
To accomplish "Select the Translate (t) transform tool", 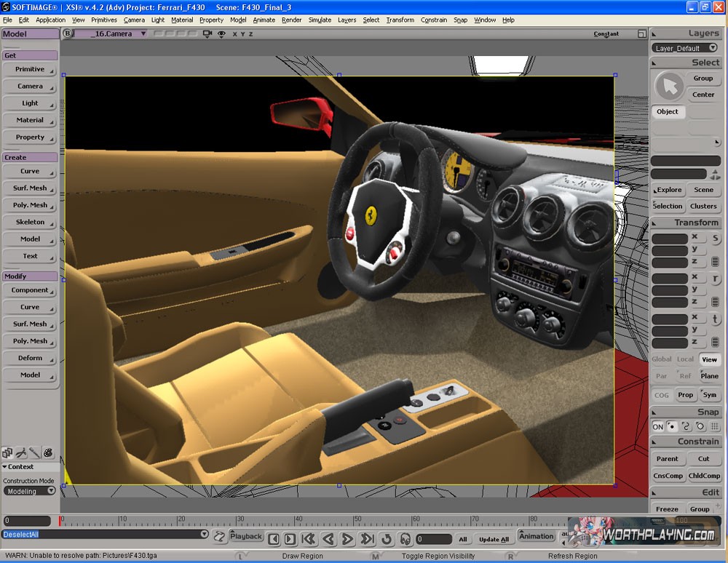I will (715, 319).
